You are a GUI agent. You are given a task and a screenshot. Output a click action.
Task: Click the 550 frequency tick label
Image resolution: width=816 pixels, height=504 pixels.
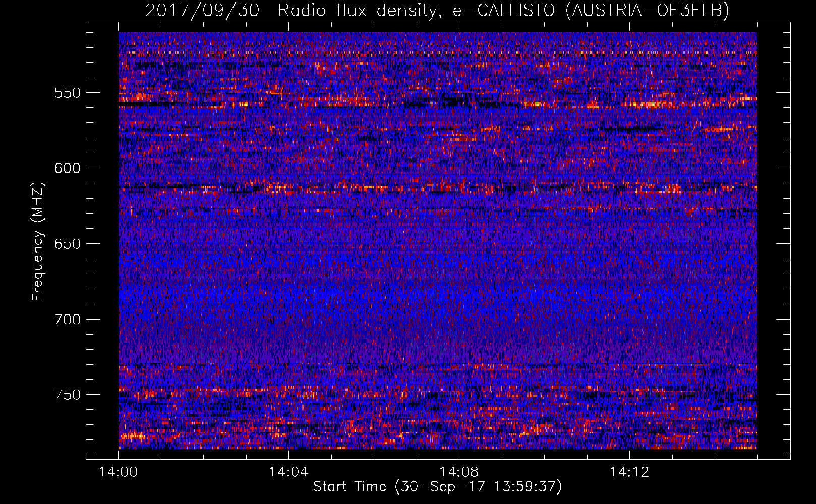coord(68,93)
